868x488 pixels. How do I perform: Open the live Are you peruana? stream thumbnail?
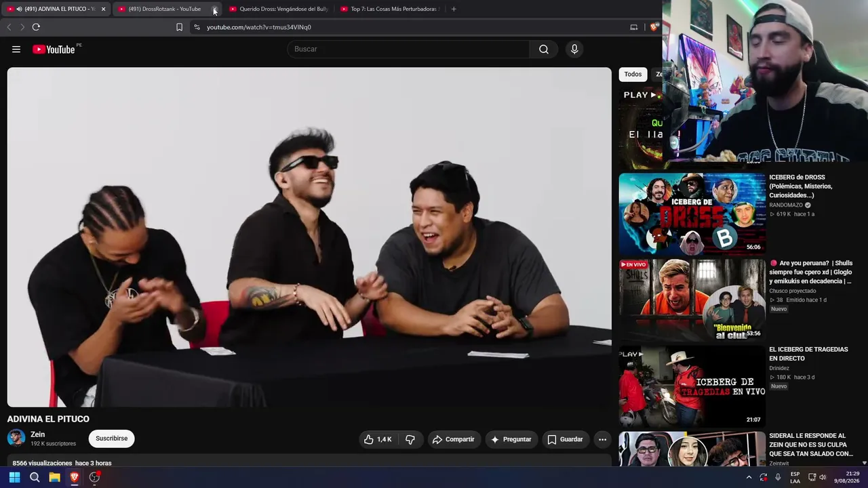(692, 300)
